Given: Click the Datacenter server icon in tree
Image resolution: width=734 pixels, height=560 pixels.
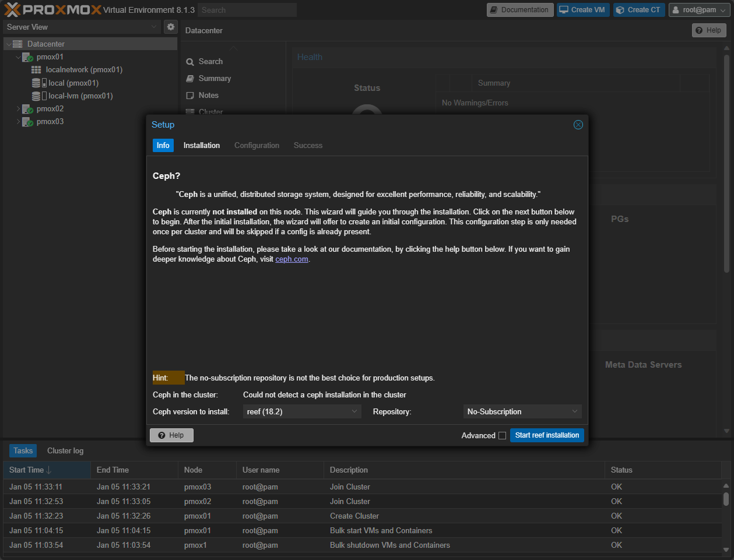Looking at the screenshot, I should (x=17, y=44).
